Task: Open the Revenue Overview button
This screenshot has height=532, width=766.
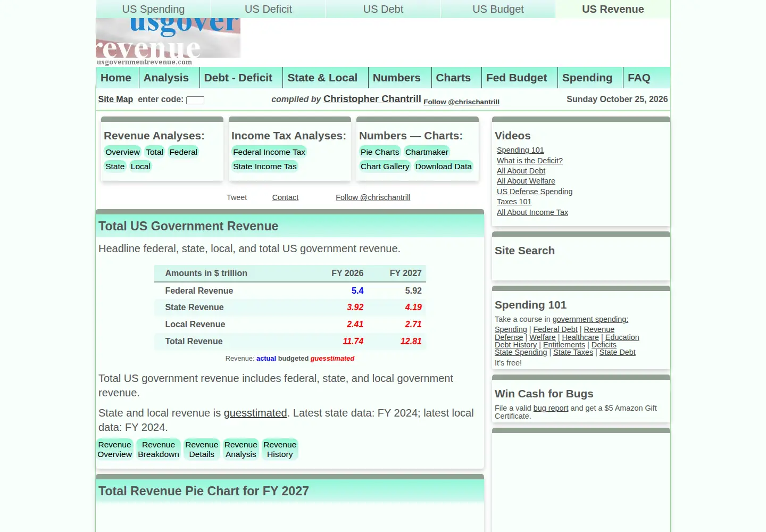Action: coord(114,450)
